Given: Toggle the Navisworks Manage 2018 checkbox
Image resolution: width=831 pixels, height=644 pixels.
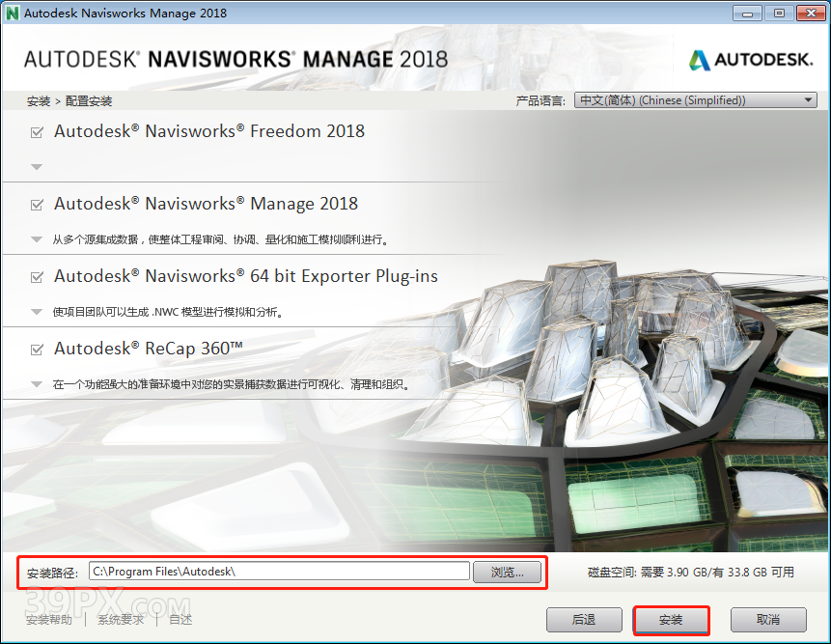Looking at the screenshot, I should (37, 205).
